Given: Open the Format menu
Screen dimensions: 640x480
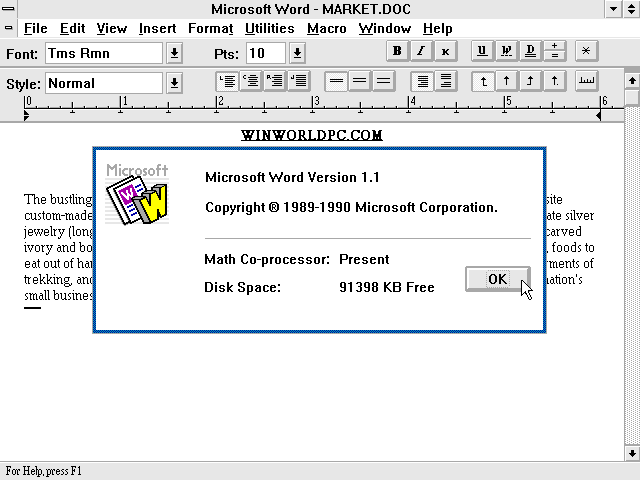Looking at the screenshot, I should [211, 29].
